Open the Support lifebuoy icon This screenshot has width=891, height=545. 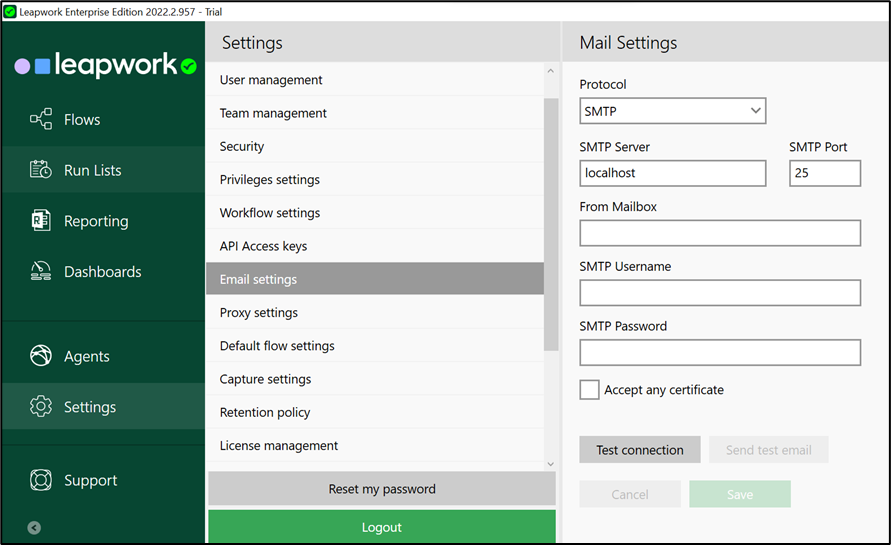click(41, 480)
